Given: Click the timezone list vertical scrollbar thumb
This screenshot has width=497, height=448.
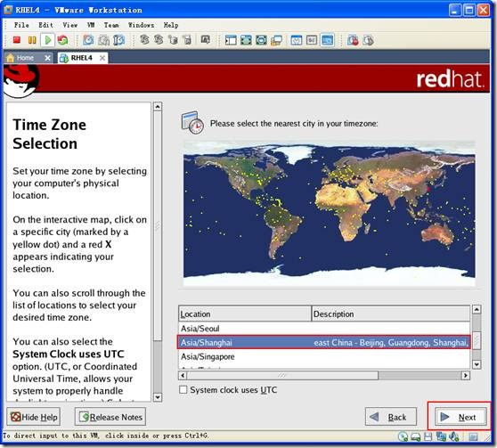Looking at the screenshot, I should tap(477, 340).
